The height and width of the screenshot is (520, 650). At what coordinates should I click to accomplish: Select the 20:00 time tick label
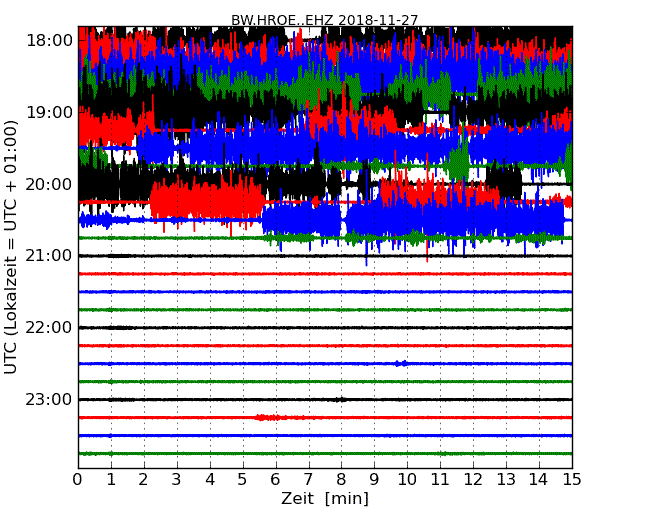(49, 184)
